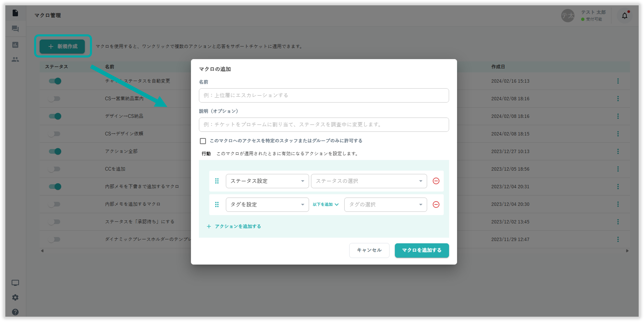Open the chat messages sidebar icon
The width and height of the screenshot is (644, 322).
(15, 29)
